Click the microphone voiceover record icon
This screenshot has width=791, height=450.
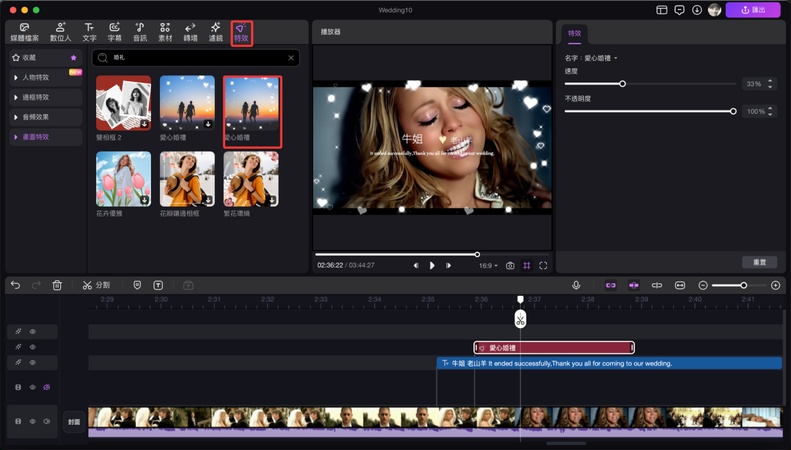pyautogui.click(x=576, y=285)
